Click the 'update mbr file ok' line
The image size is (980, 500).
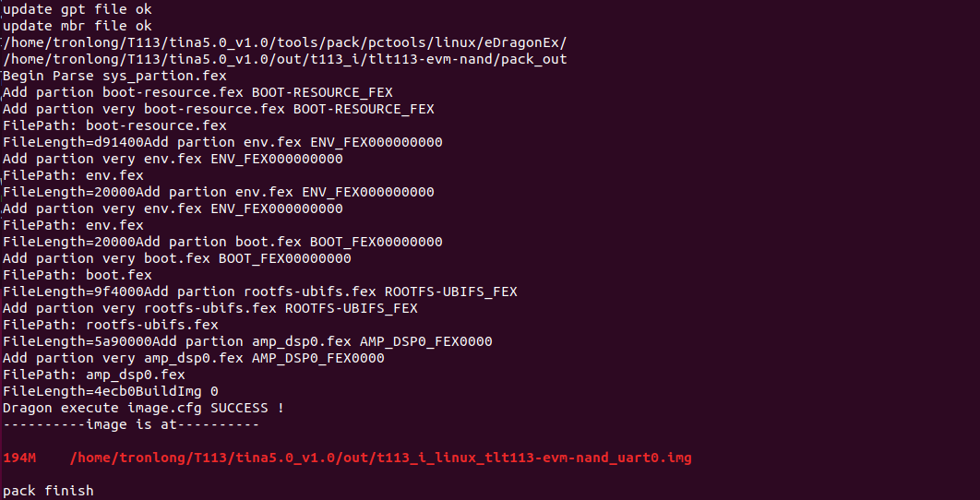77,26
